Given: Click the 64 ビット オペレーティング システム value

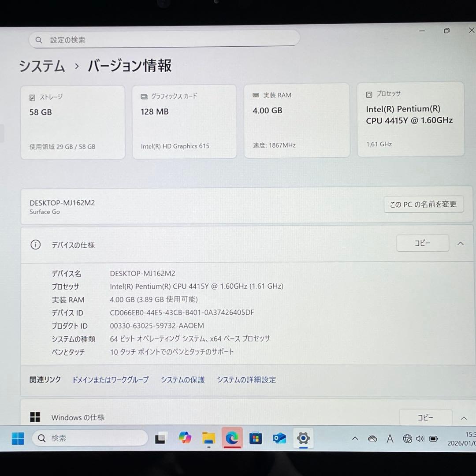Looking at the screenshot, I should tap(190, 338).
